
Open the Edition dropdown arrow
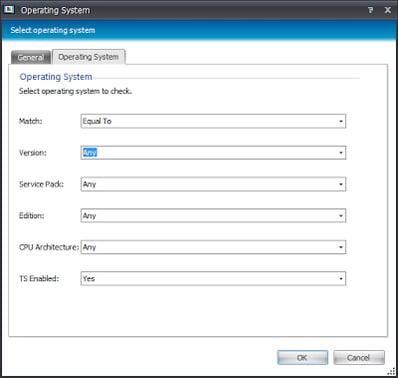(341, 216)
